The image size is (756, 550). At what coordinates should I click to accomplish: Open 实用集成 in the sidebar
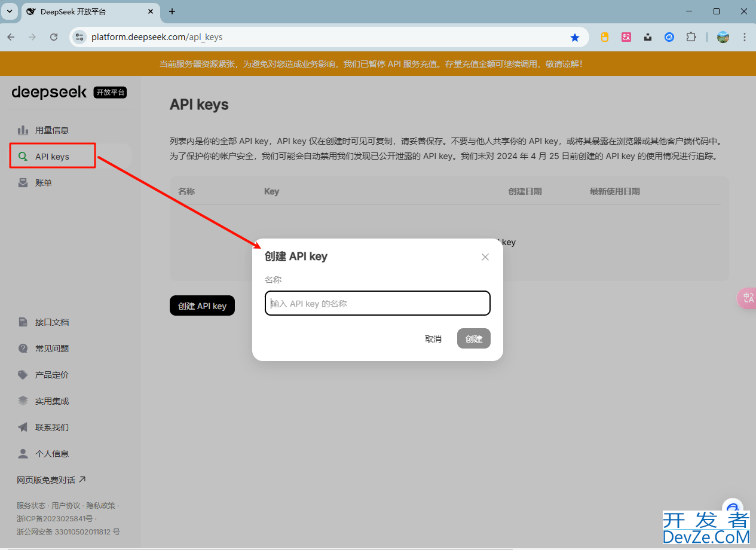tap(71, 401)
